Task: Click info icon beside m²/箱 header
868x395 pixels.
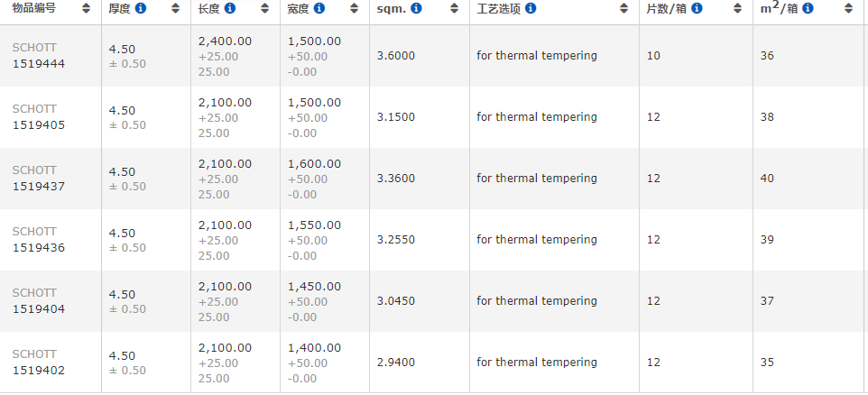Action: (808, 8)
